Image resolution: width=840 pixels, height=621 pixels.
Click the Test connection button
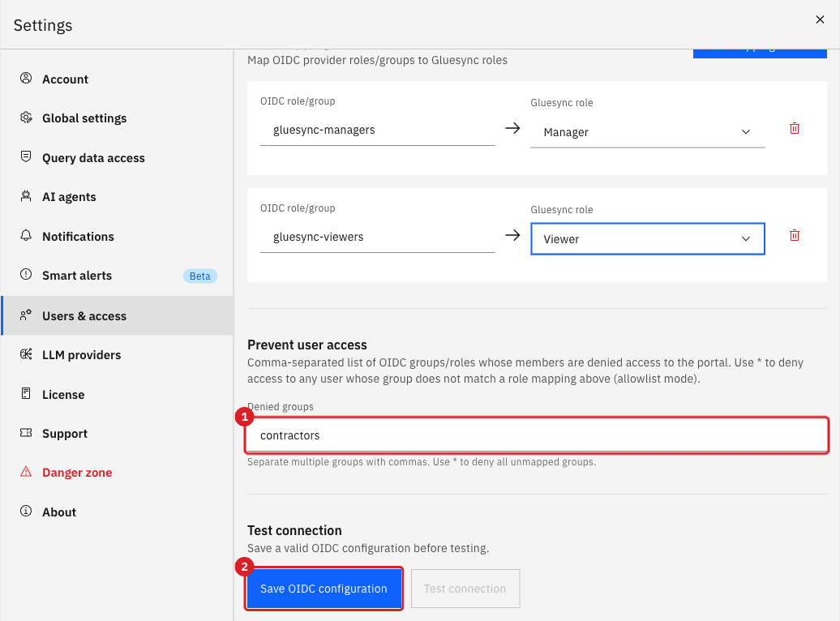point(465,589)
